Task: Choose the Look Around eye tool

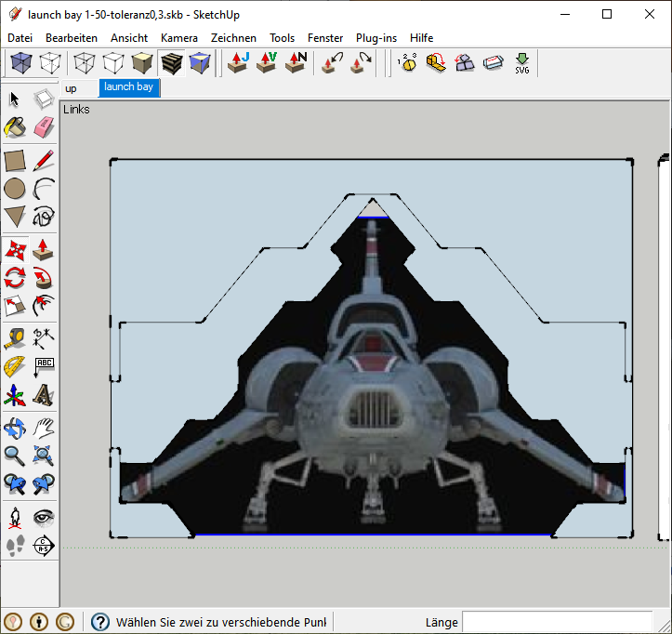Action: 44,518
